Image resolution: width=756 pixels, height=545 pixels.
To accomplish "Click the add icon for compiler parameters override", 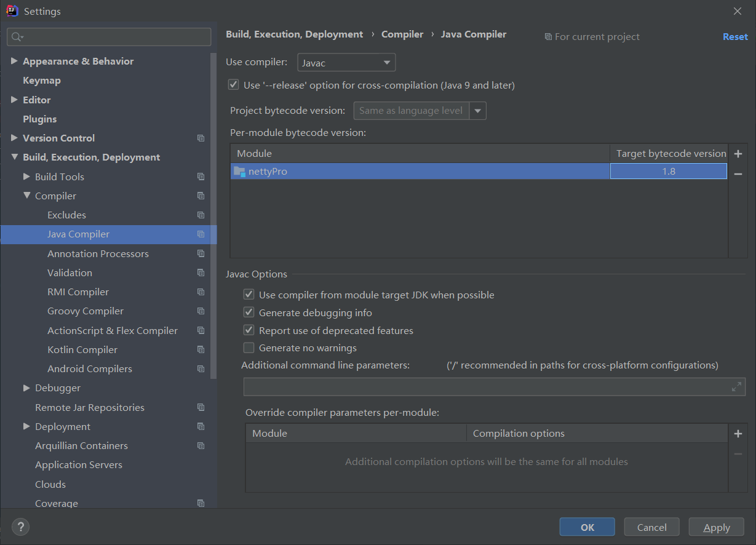I will 738,434.
